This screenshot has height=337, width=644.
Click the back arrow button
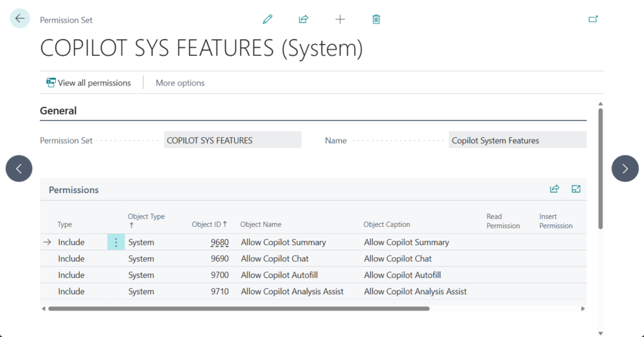(x=20, y=19)
